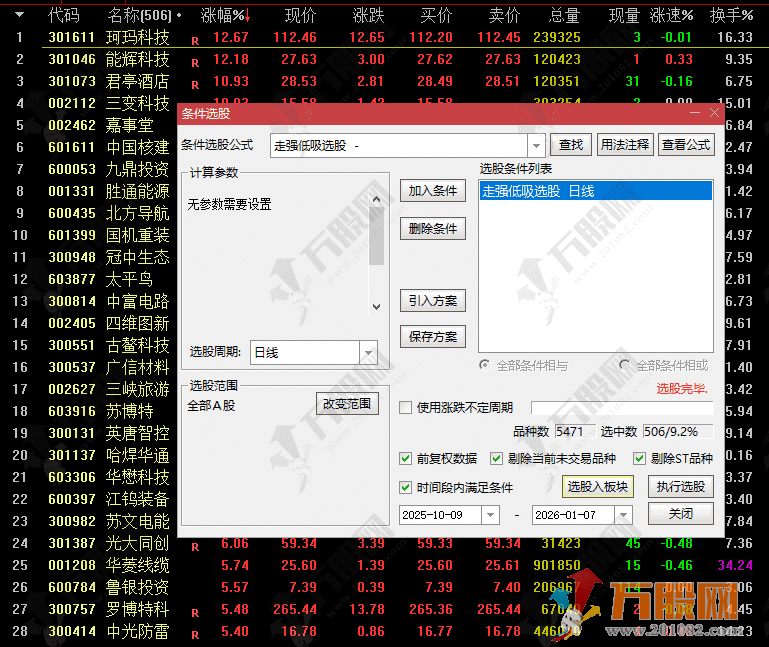Viewport: 769px width, 647px height.
Task: Click 选股入板块 button
Action: pyautogui.click(x=597, y=487)
